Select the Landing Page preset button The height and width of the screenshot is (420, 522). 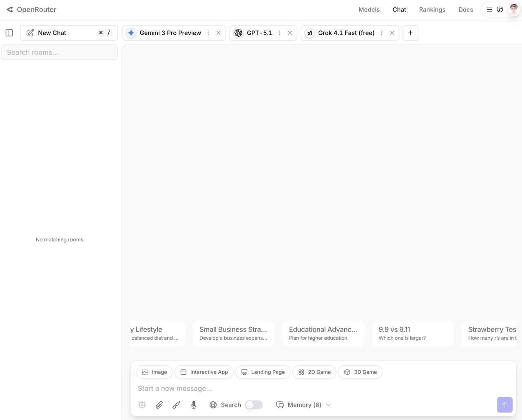pos(263,372)
